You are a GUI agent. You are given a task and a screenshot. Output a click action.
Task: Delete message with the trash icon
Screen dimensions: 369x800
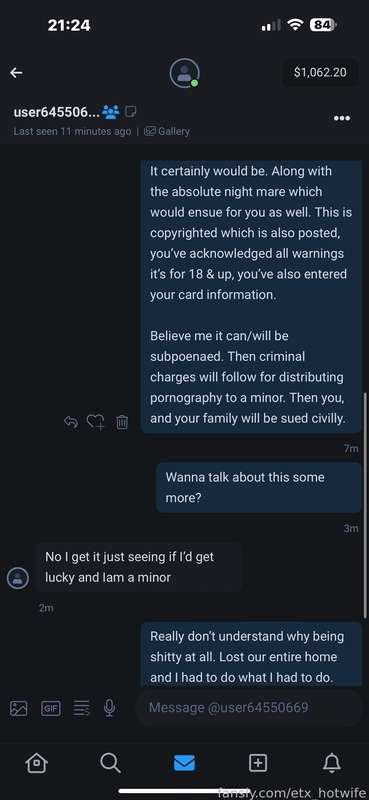coord(121,422)
